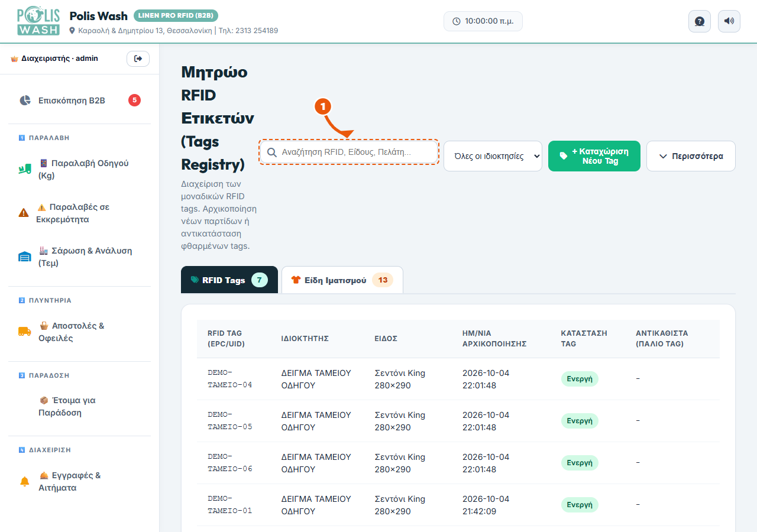Screen dimensions: 757x532
Task: Open Αποστολές & Οφειλές page
Action: click(80, 332)
